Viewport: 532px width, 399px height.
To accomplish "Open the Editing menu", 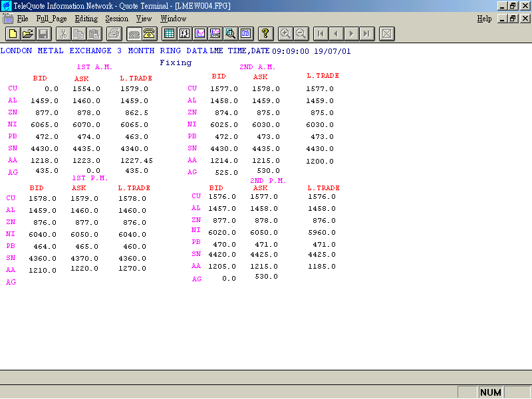I will [x=86, y=19].
